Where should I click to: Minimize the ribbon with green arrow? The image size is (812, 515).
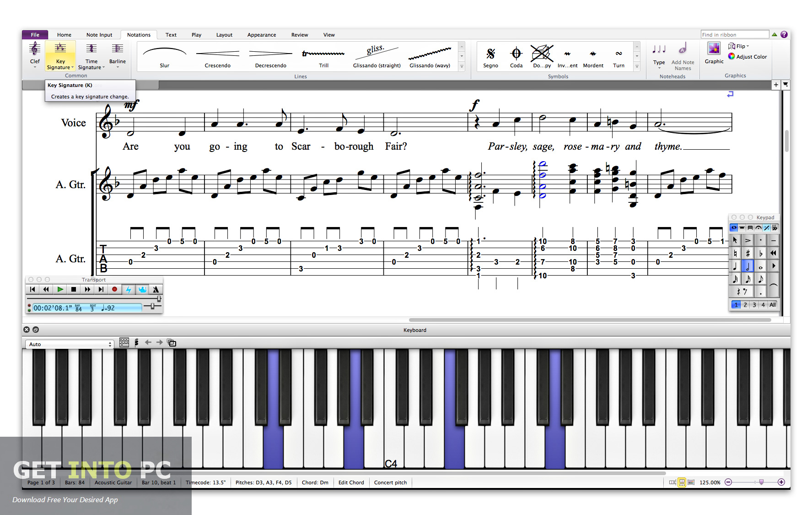774,35
